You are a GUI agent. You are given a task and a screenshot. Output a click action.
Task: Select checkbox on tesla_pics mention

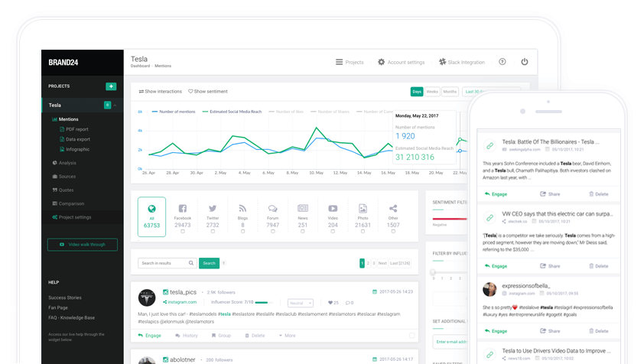pos(412,336)
